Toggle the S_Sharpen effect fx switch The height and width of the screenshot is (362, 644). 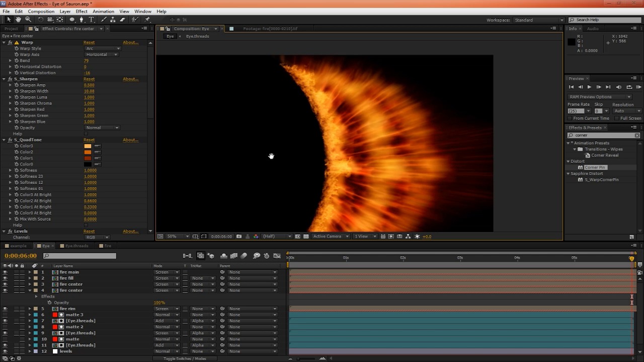point(10,79)
